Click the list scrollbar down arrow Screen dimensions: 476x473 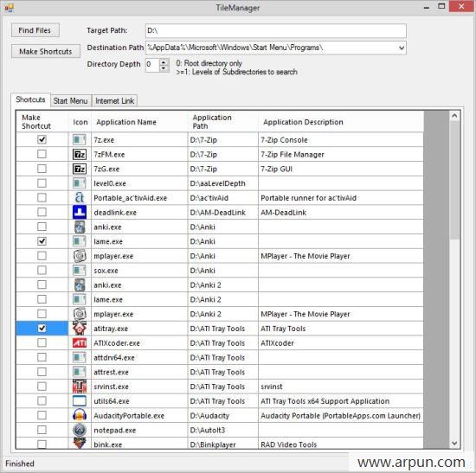point(454,444)
